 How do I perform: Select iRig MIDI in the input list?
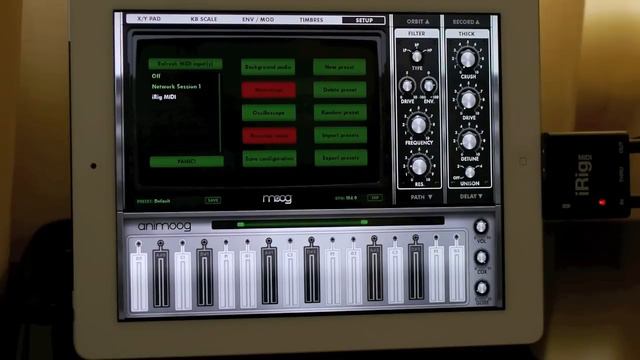164,97
